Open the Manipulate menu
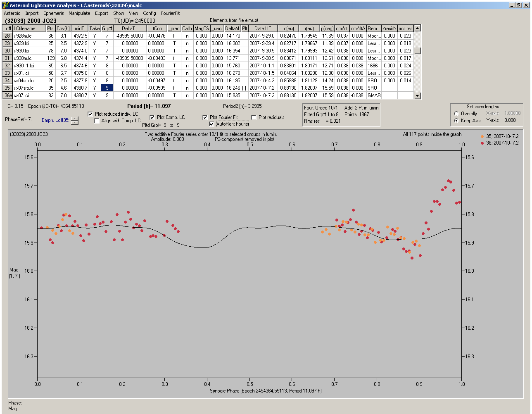The height and width of the screenshot is (414, 532). pos(79,13)
